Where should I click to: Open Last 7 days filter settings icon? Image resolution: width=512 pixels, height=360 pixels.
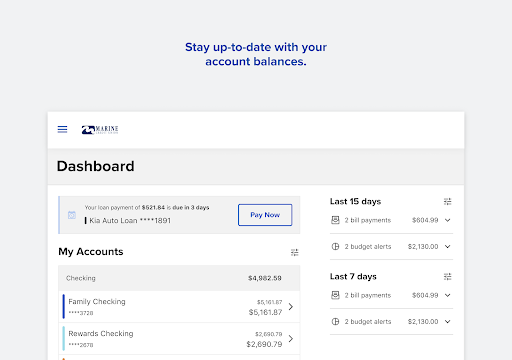448,276
